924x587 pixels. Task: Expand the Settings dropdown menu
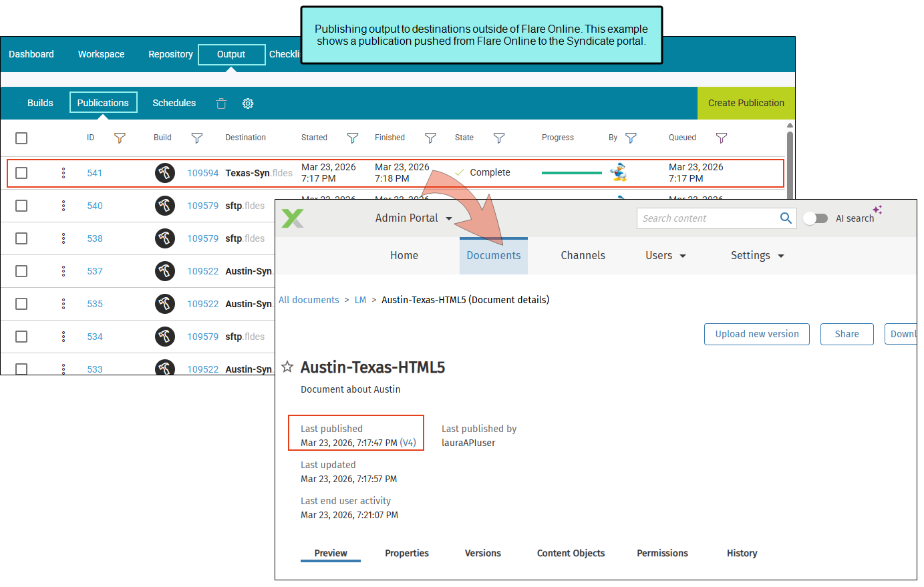coord(757,256)
